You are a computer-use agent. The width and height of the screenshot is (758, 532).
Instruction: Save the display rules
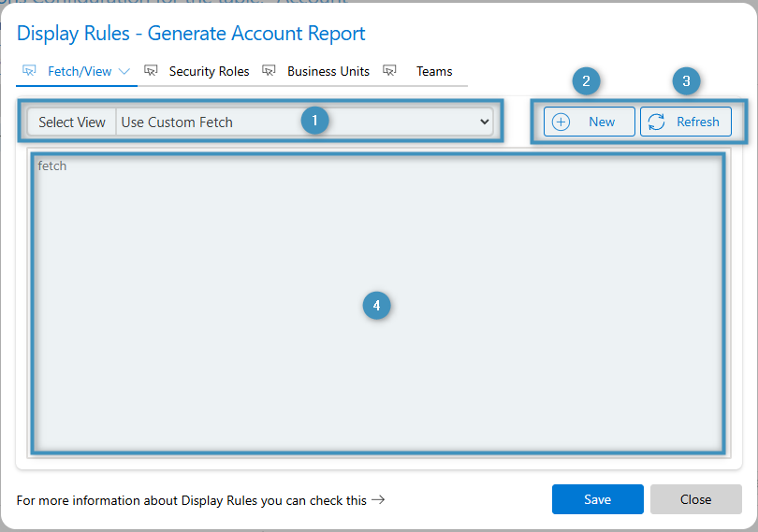click(x=597, y=499)
